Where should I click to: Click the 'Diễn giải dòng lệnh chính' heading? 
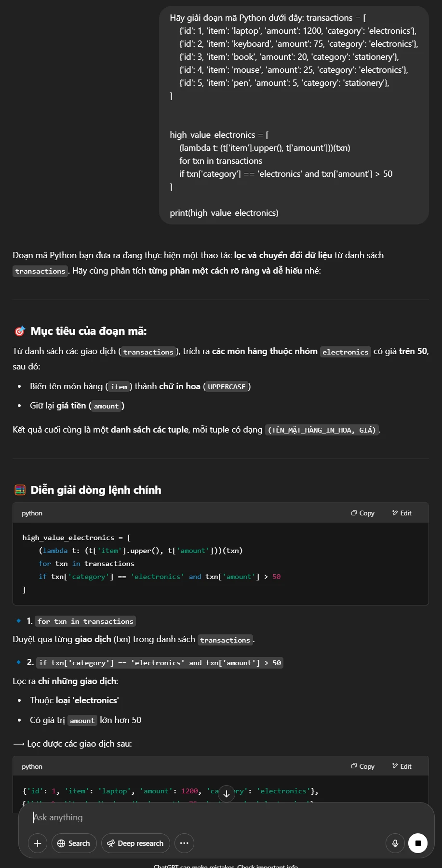point(96,490)
